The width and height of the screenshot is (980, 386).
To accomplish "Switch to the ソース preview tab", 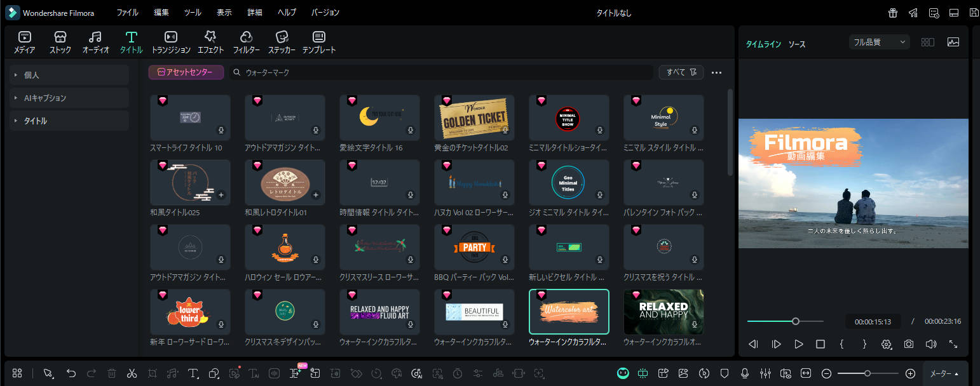I will [797, 44].
